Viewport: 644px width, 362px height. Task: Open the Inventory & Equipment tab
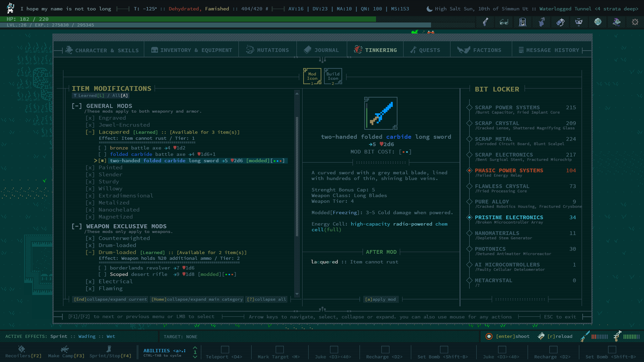(x=192, y=50)
